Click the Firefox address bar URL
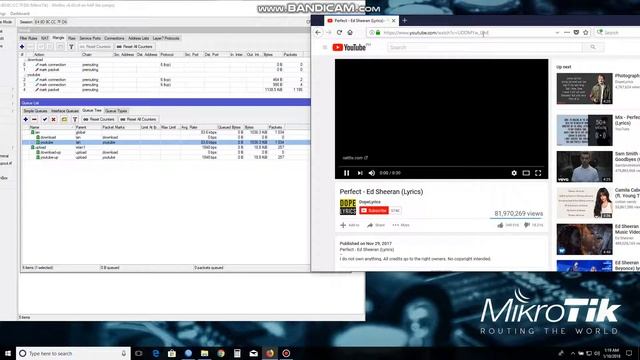The height and width of the screenshot is (360, 640). [436, 32]
